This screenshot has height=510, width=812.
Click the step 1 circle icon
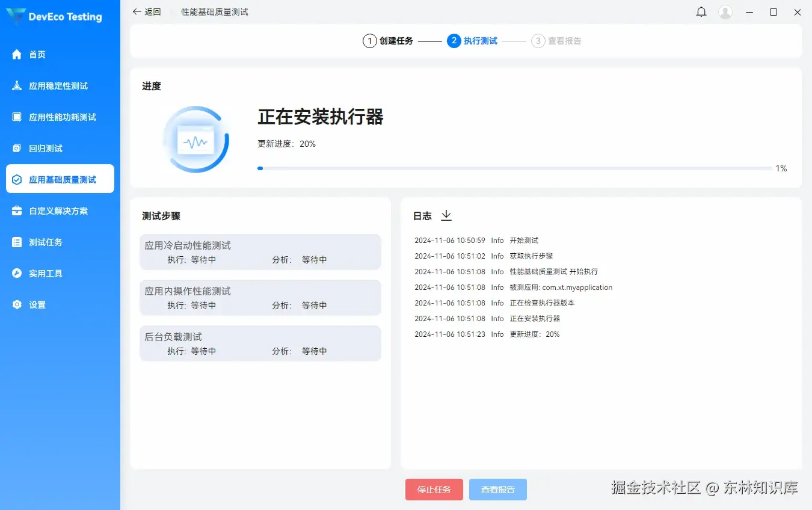[369, 41]
